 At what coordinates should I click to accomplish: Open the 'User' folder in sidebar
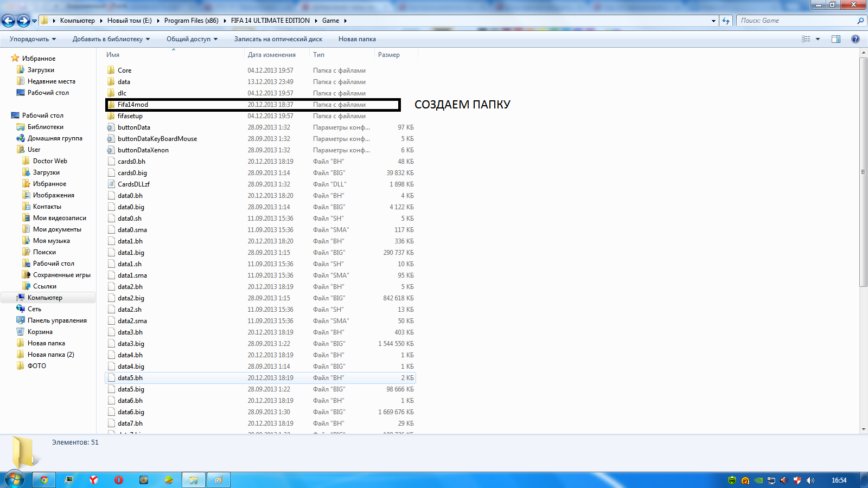[x=34, y=150]
